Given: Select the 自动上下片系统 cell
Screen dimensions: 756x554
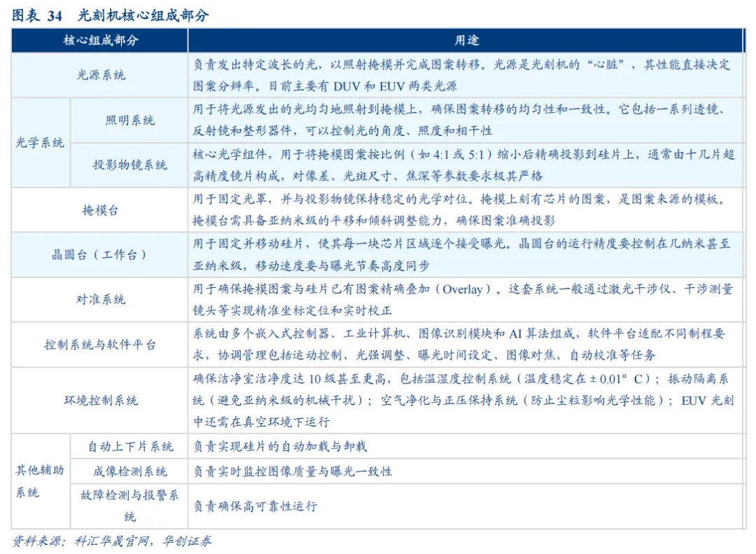Looking at the screenshot, I should (x=129, y=446).
